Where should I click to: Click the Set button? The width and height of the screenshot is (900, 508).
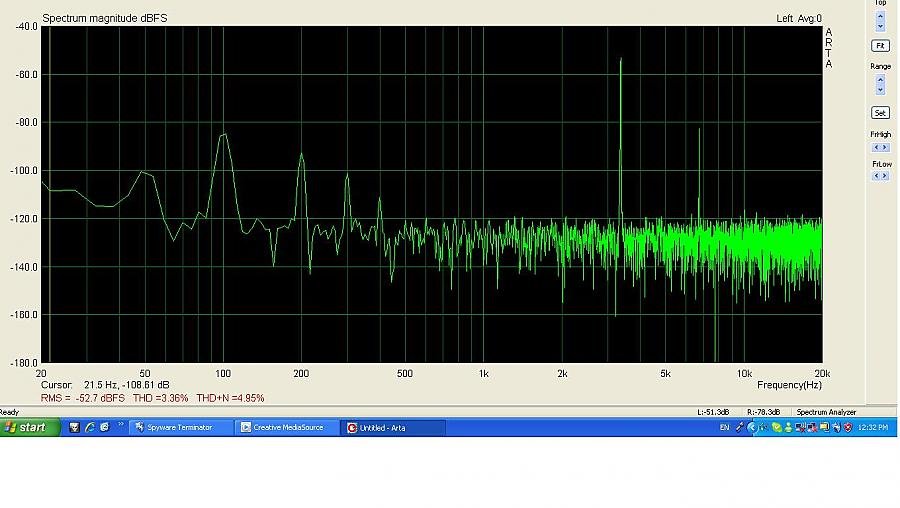(880, 113)
